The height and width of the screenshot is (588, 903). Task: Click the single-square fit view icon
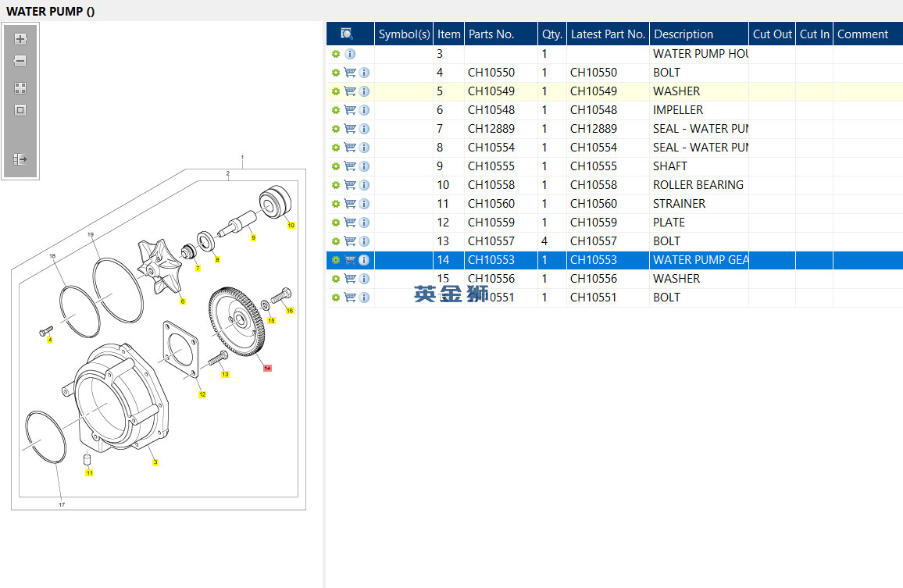pyautogui.click(x=20, y=110)
